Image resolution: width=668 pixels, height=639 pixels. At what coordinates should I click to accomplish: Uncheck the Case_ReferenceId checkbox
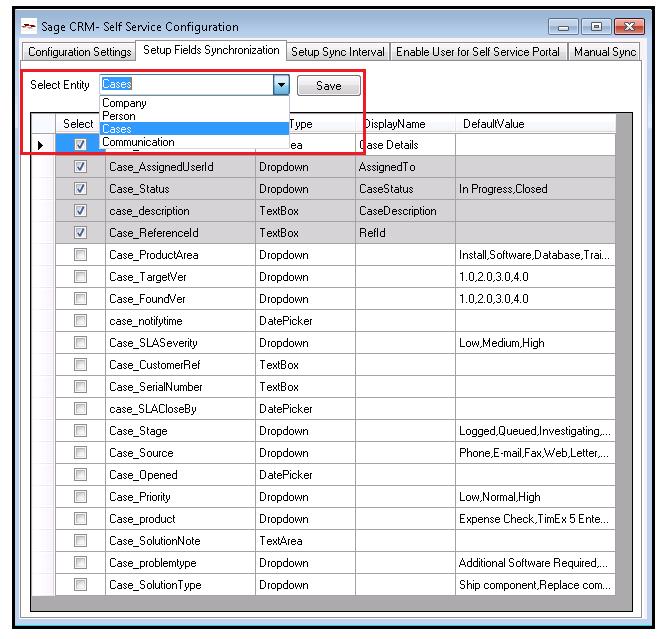(80, 233)
